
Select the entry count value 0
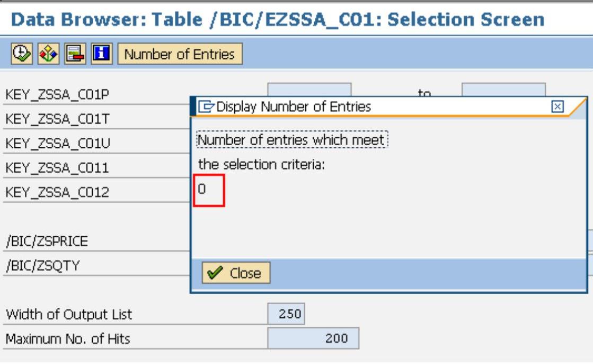click(202, 188)
